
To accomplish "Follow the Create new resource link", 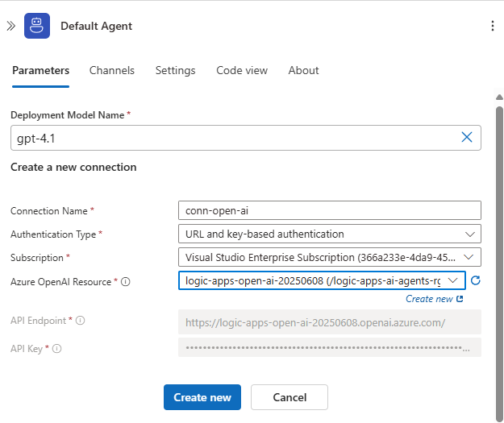I will [x=434, y=299].
